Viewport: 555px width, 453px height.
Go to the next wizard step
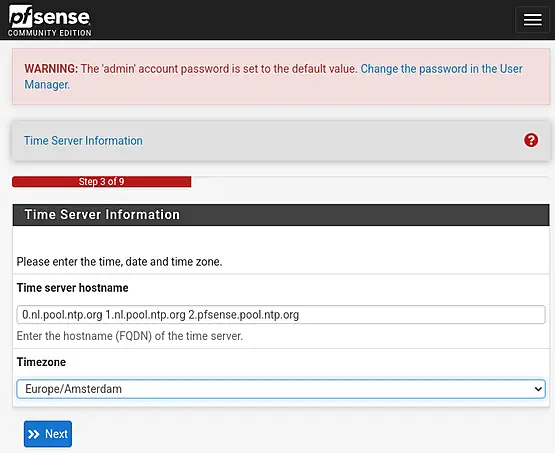click(48, 434)
